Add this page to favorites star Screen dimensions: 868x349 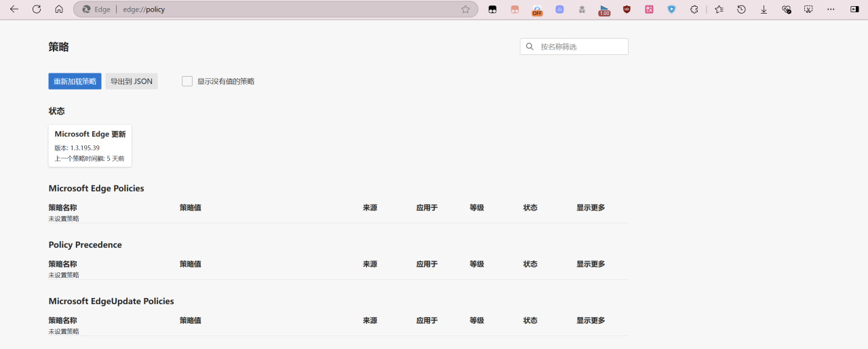tap(465, 10)
